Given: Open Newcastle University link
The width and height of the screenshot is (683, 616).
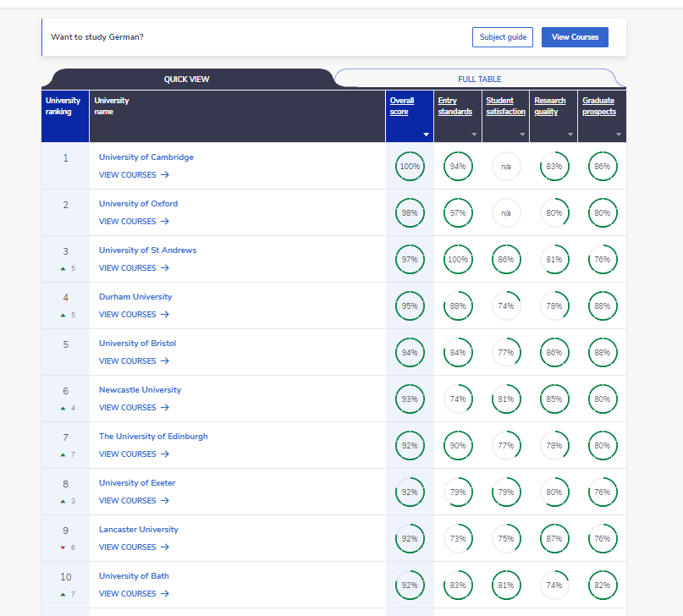Looking at the screenshot, I should [x=140, y=390].
